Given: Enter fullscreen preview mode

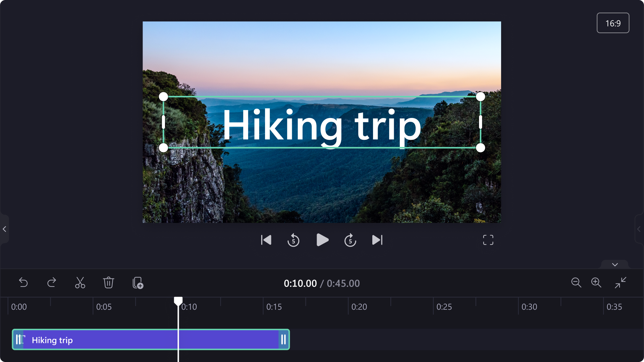Looking at the screenshot, I should coord(488,240).
